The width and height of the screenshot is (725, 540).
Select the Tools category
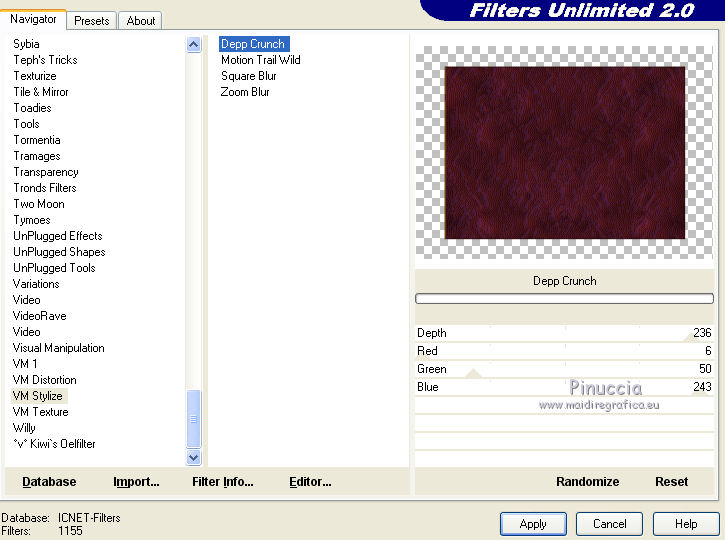(x=27, y=124)
